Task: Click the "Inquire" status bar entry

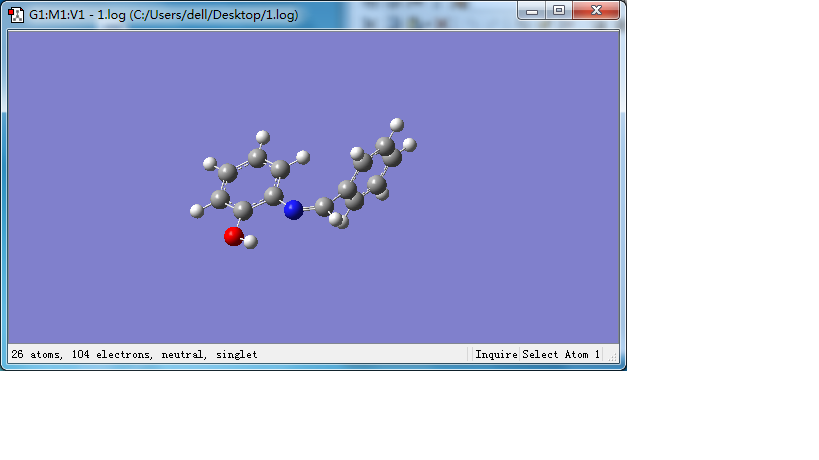Action: click(x=496, y=355)
